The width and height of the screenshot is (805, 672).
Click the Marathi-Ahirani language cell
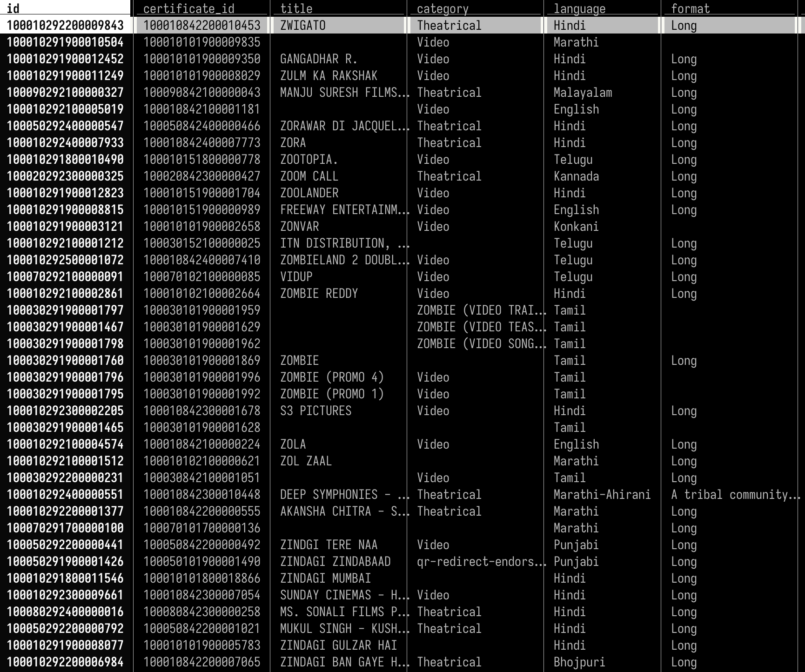[602, 495]
